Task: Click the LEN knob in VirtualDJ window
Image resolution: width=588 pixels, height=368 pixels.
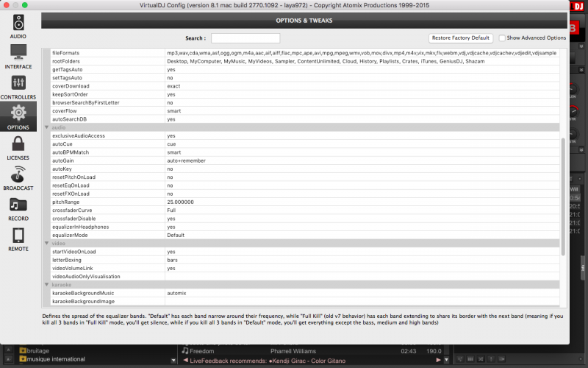Action: [573, 89]
